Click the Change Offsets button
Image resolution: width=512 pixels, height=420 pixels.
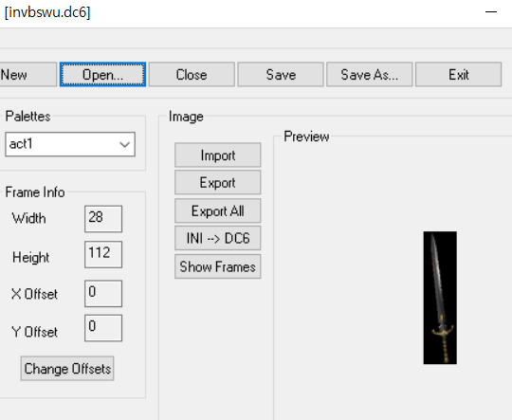tap(67, 369)
